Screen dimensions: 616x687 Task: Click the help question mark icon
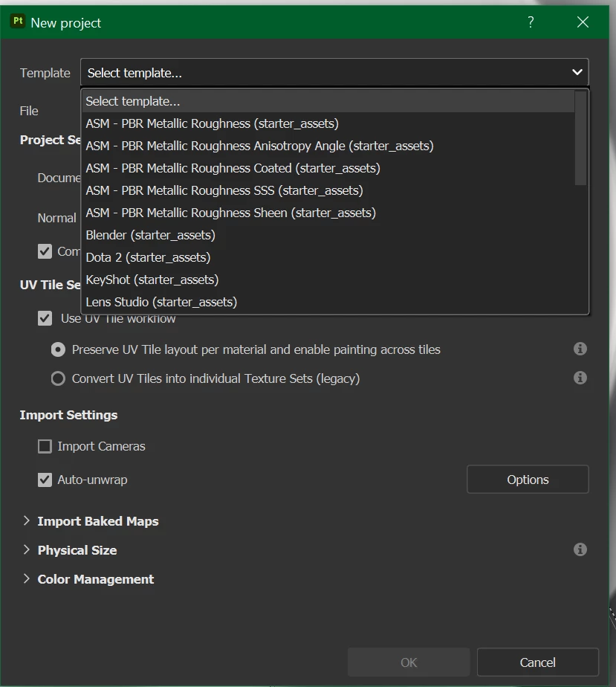(x=531, y=22)
